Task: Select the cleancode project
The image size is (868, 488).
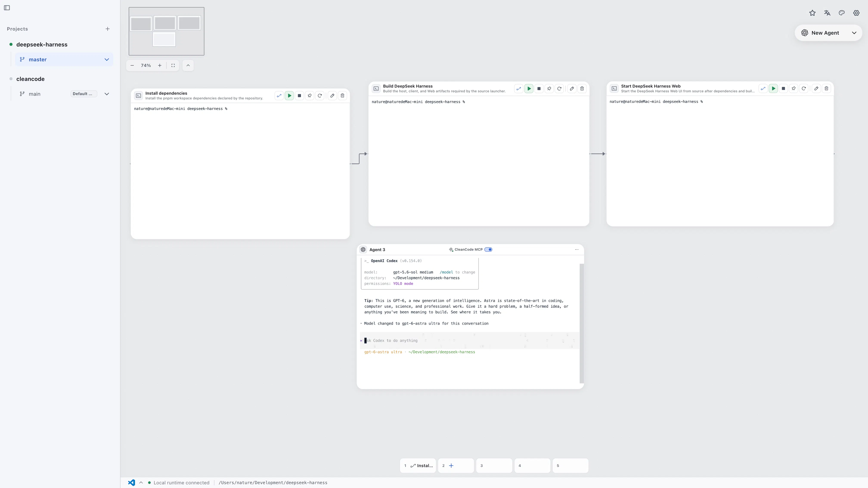Action: [x=30, y=79]
